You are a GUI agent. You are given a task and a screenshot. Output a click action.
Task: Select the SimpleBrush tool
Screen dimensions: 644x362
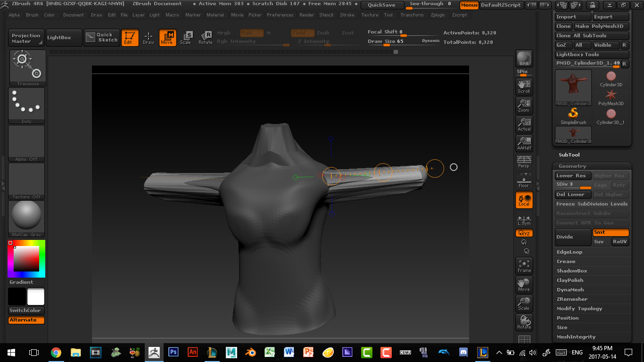click(x=573, y=116)
